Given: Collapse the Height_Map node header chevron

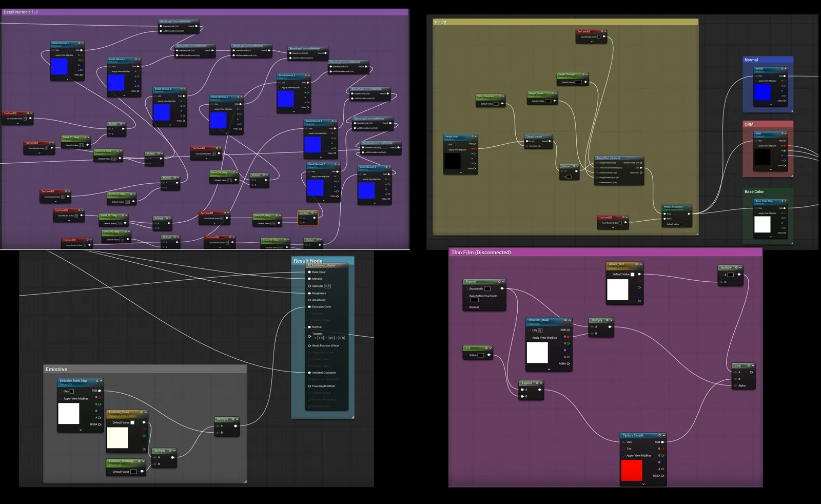Looking at the screenshot, I should (x=476, y=137).
